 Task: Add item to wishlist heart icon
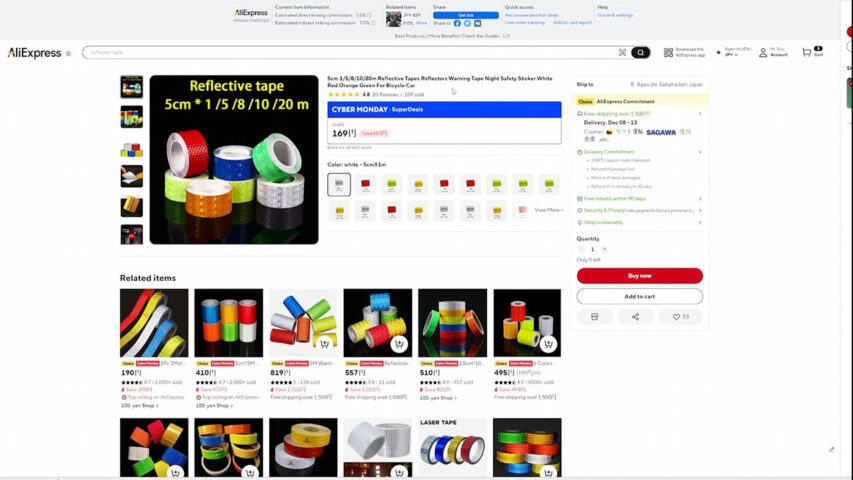point(680,317)
